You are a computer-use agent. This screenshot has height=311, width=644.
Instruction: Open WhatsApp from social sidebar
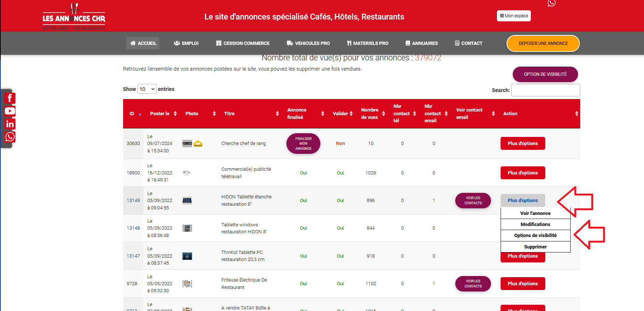pos(10,137)
